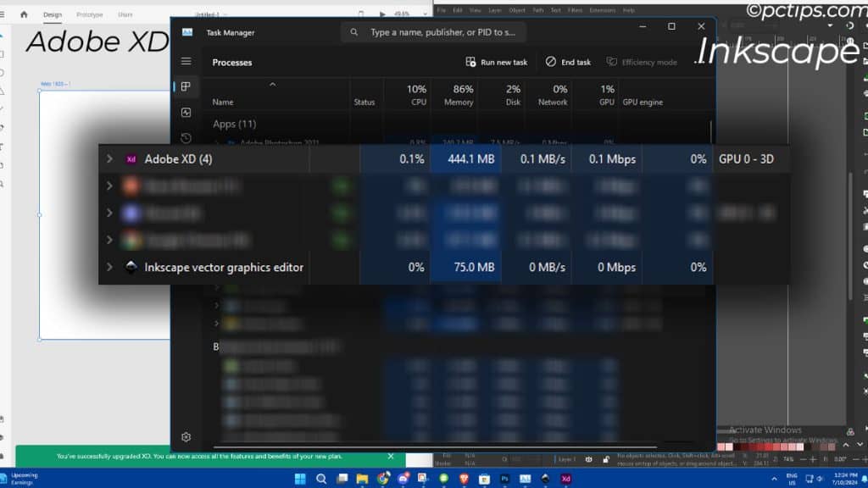
Task: Open ENG US language indicator
Action: (792, 480)
